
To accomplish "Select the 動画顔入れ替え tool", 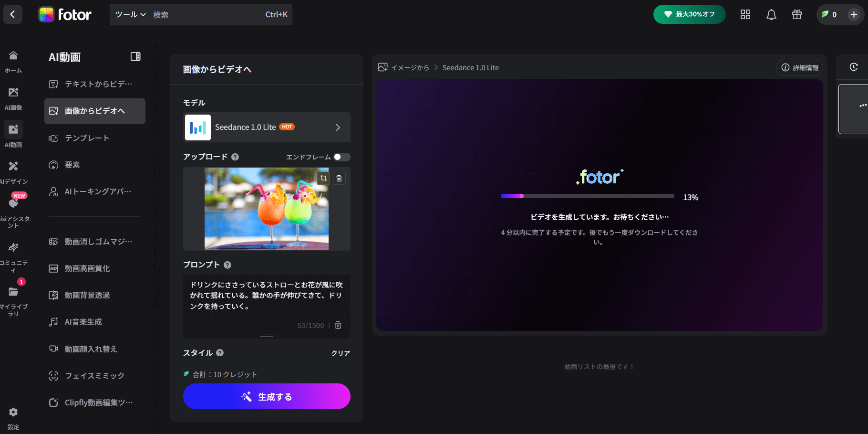I will tap(90, 349).
